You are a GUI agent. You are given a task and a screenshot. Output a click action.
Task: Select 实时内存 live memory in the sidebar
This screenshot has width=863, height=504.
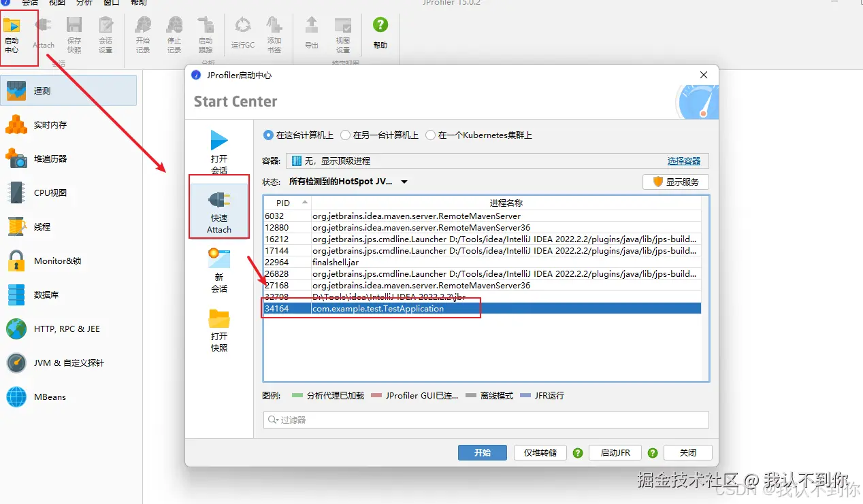click(68, 124)
